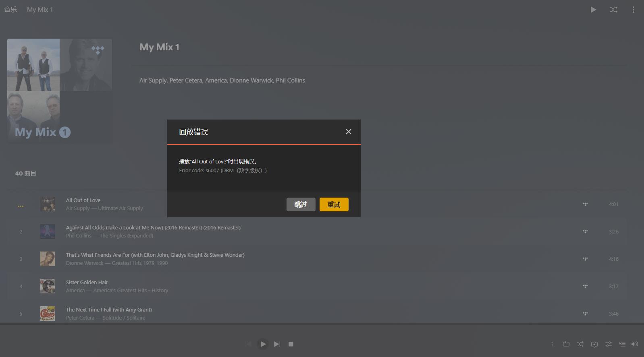
Task: Click the TIDAL icon on All Out of Love row
Action: click(585, 204)
